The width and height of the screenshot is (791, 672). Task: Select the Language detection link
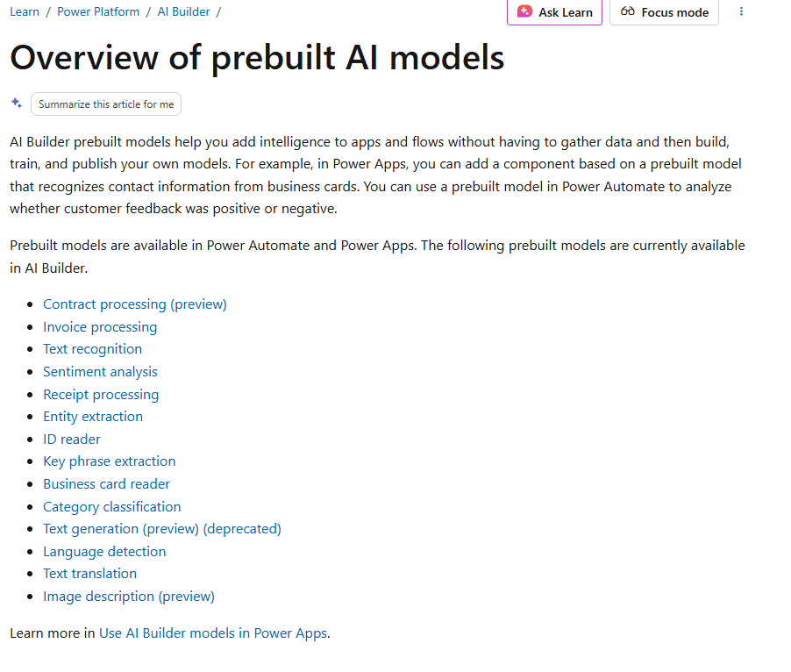[104, 551]
